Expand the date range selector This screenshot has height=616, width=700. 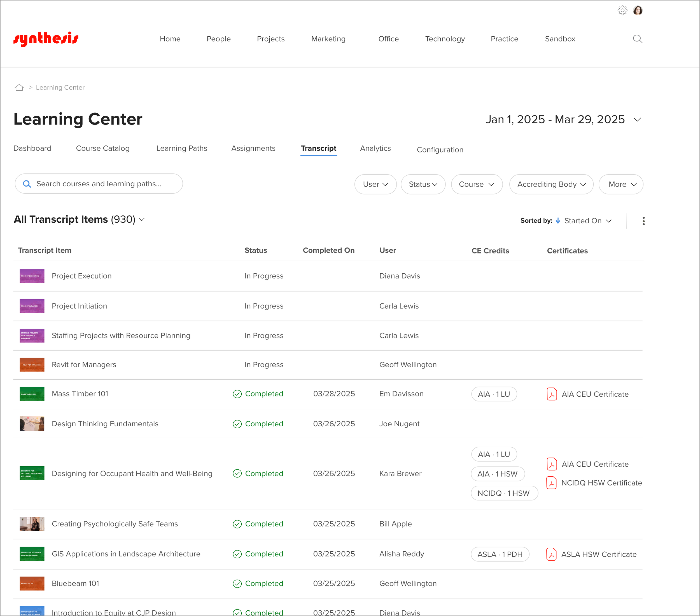(637, 119)
